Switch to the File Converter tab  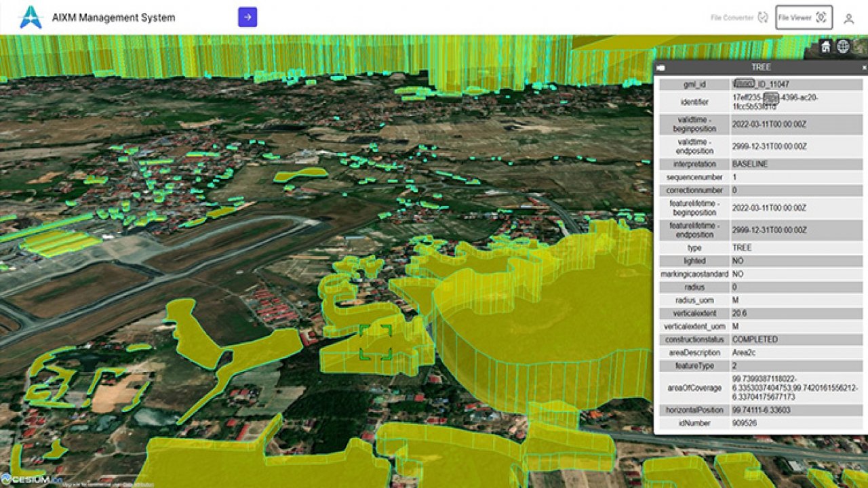(x=732, y=18)
